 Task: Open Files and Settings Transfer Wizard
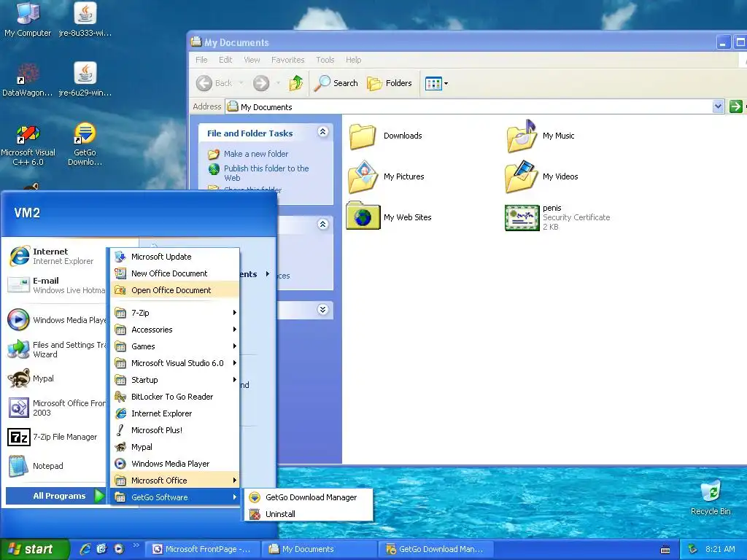pyautogui.click(x=56, y=349)
